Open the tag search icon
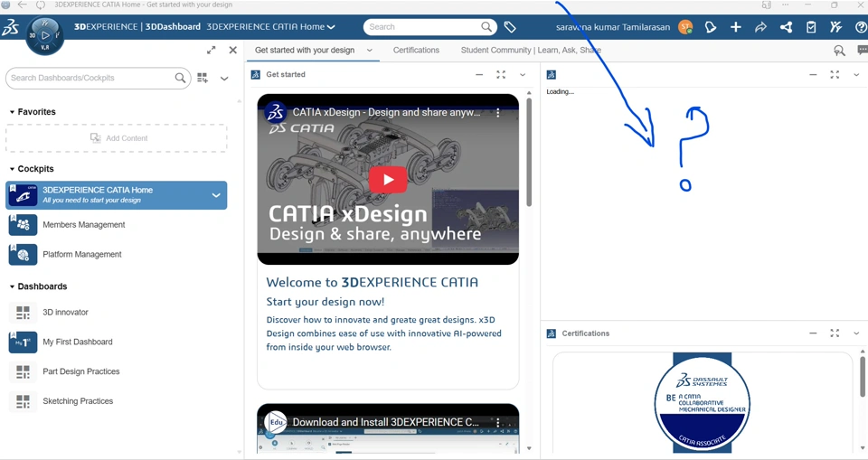Viewport: 868px width, 460px height. (x=510, y=27)
